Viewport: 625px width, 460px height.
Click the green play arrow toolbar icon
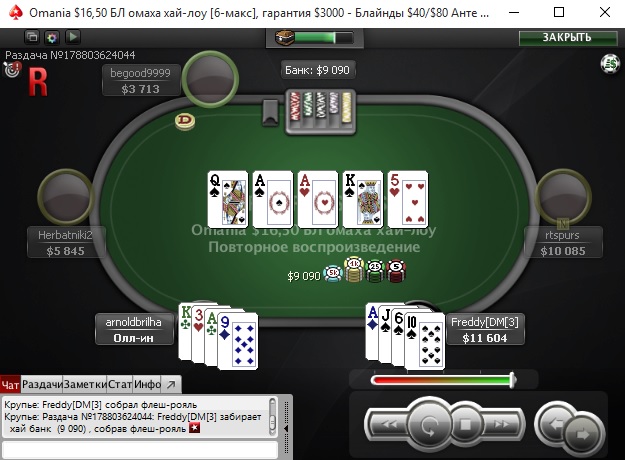coord(73,37)
